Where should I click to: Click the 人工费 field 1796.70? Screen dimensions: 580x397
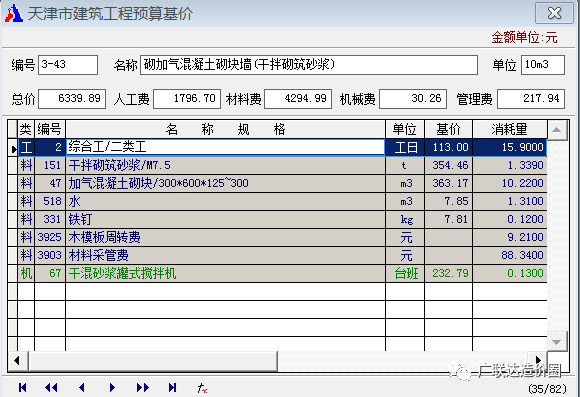187,99
